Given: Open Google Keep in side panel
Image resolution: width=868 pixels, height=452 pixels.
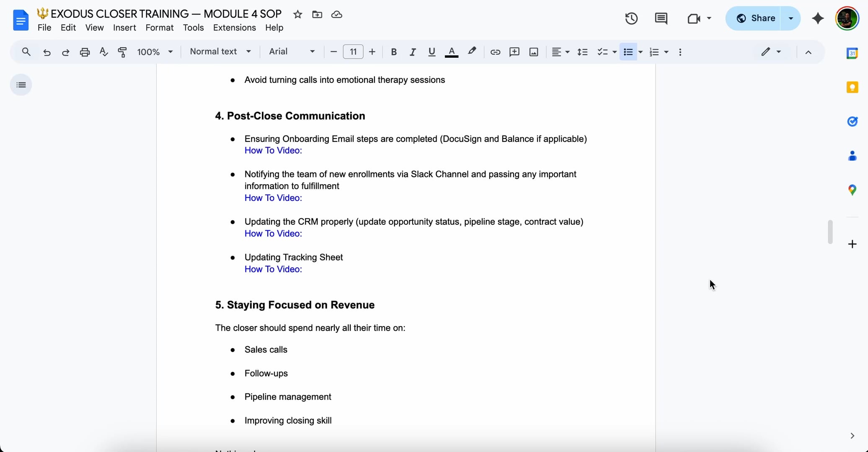Looking at the screenshot, I should pyautogui.click(x=852, y=87).
